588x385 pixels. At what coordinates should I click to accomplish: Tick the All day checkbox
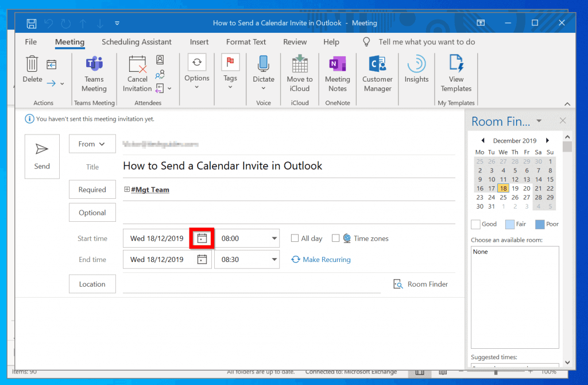(295, 238)
